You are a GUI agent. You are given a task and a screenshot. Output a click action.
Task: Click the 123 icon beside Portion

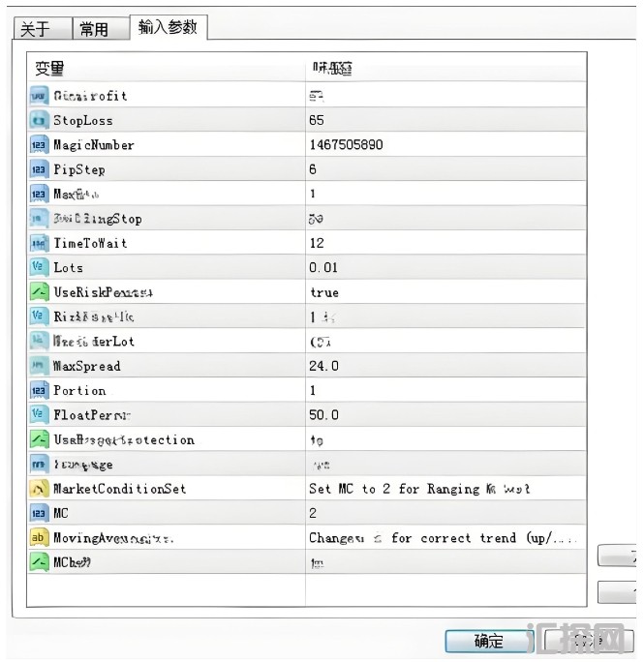[x=39, y=391]
